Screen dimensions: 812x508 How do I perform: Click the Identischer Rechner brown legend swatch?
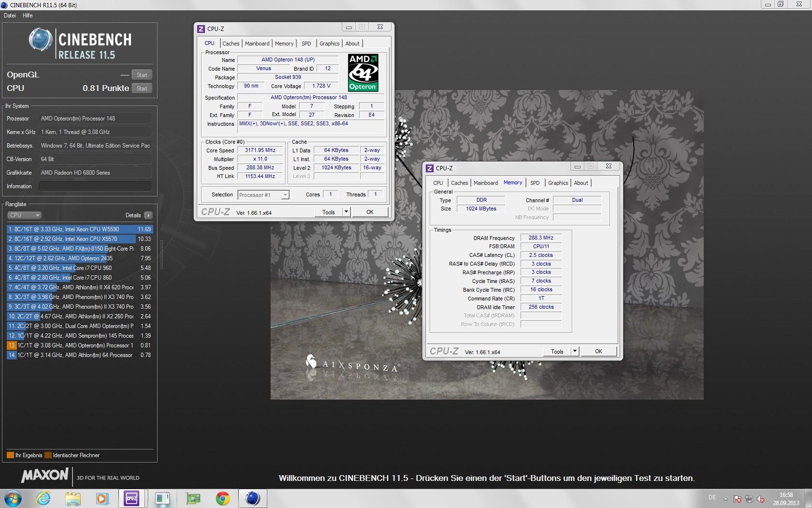coord(48,455)
